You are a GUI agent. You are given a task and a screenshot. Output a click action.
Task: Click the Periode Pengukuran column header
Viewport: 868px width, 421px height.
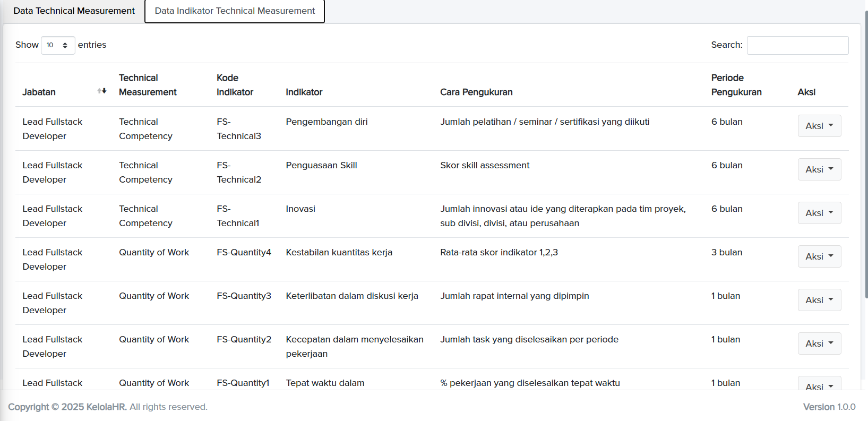(x=736, y=85)
